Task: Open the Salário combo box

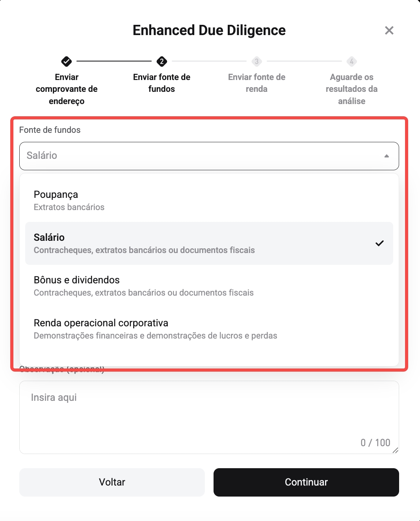Action: click(x=209, y=156)
